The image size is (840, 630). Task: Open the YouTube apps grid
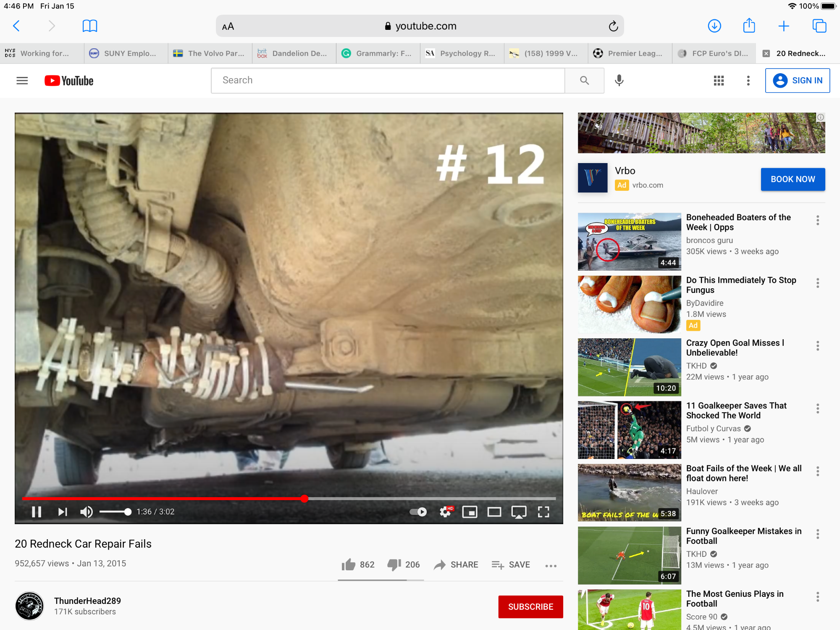[719, 80]
